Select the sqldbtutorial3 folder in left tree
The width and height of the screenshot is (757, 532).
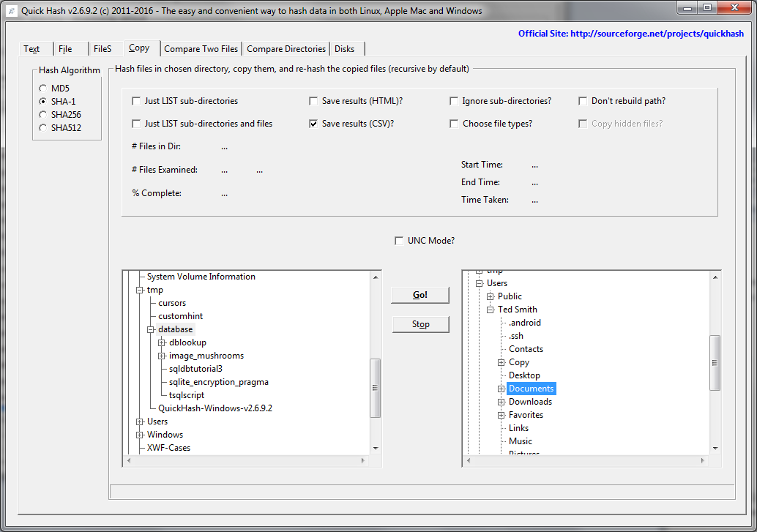coord(195,369)
